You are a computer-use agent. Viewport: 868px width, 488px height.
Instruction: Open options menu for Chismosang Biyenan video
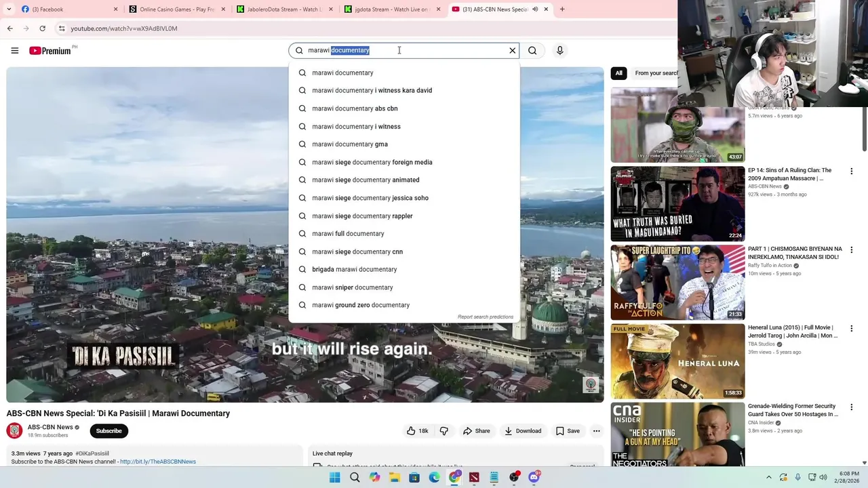click(852, 250)
